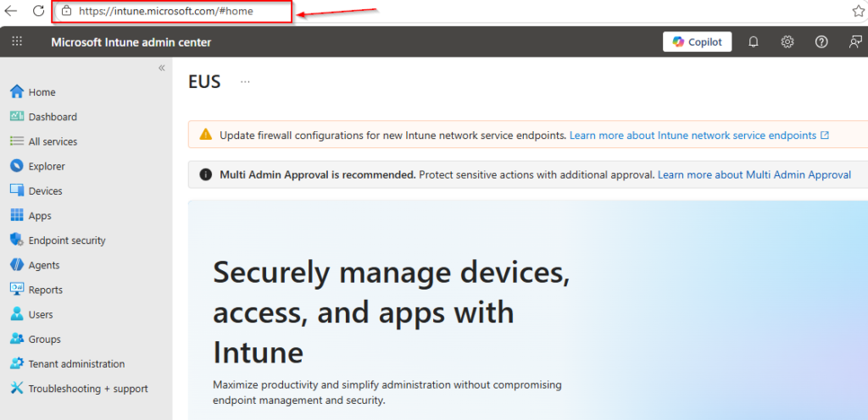Click the Troubleshooting + support label
Screen dimensions: 868x420
click(88, 389)
